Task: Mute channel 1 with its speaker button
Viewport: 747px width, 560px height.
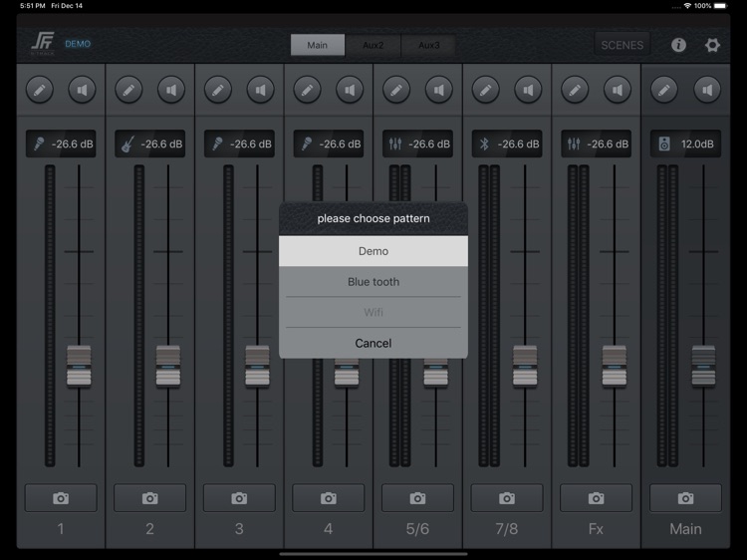Action: point(82,90)
